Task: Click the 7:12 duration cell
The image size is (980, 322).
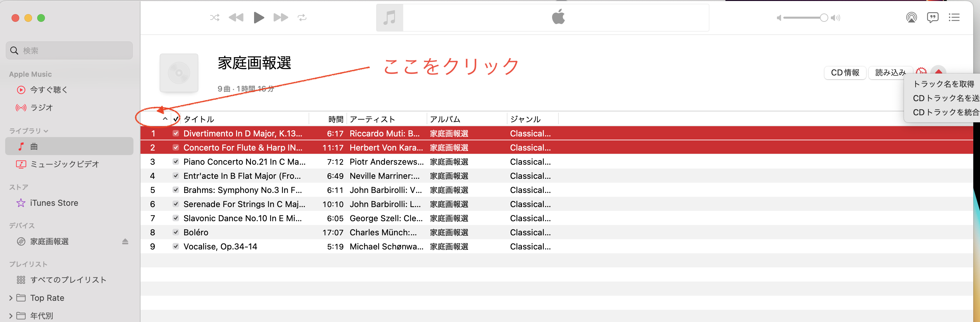Action: pos(335,162)
